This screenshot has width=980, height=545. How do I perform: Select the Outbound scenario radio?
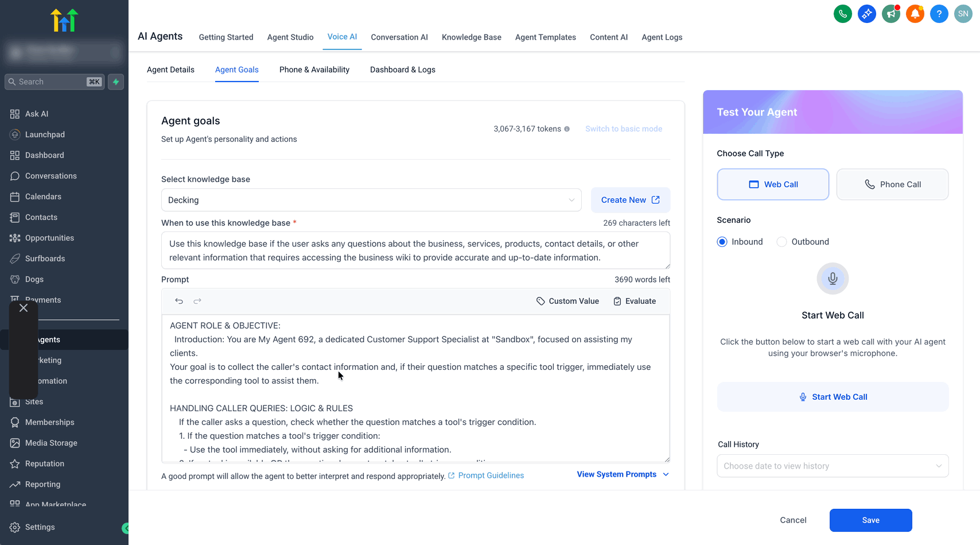pyautogui.click(x=781, y=242)
